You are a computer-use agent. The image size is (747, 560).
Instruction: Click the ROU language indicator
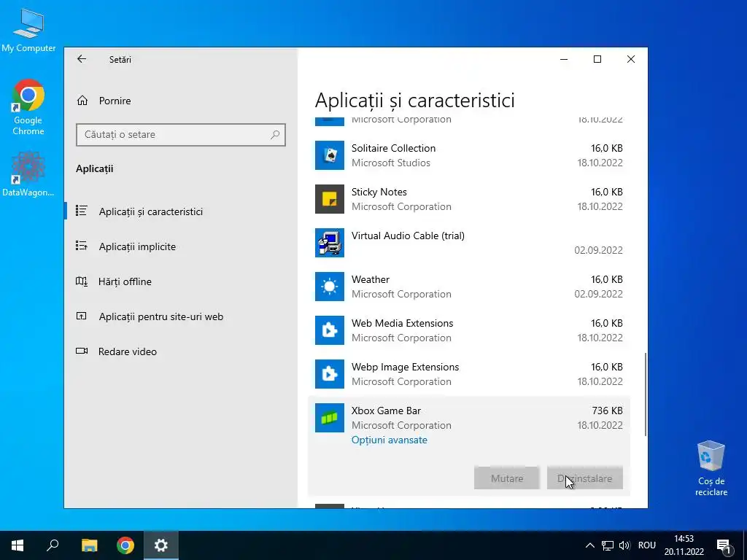click(x=647, y=545)
